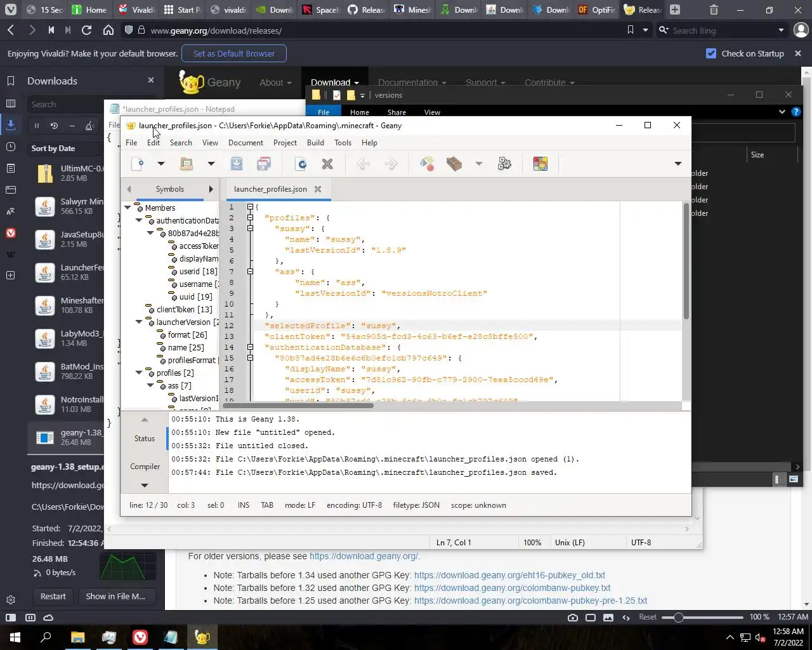Click the Downloads panel Search field
Viewport: 812px width, 650px height.
[x=66, y=104]
